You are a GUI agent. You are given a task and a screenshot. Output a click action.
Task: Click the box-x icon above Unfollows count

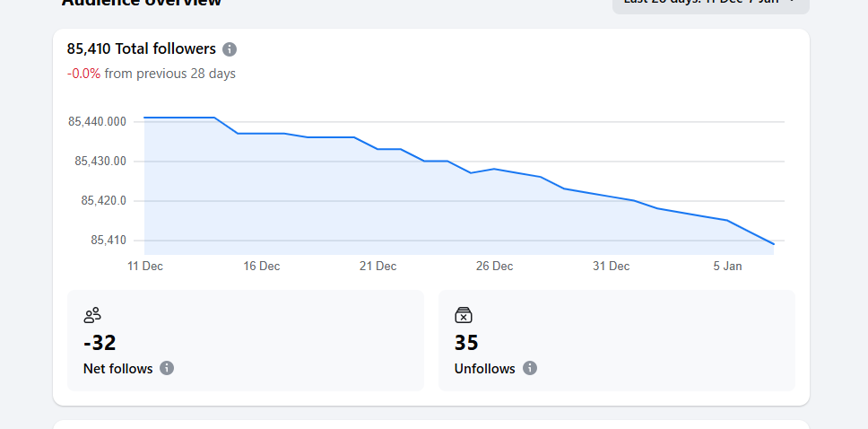[x=464, y=315]
